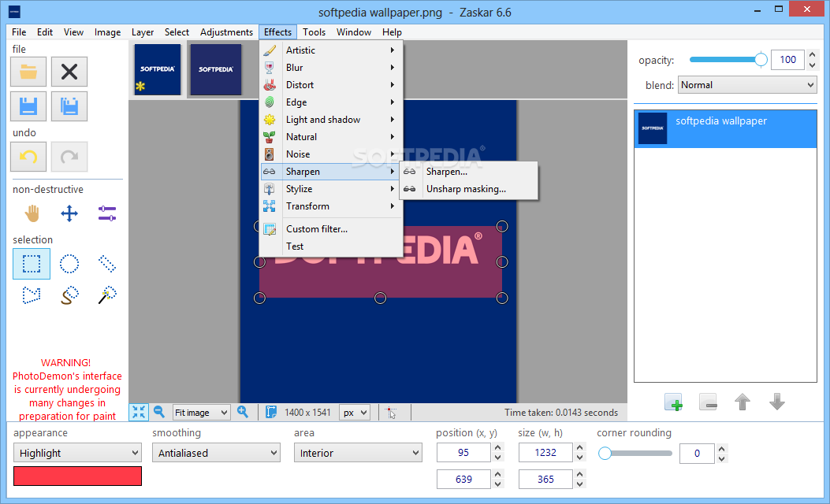830x504 pixels.
Task: Select the hand pan tool
Action: (32, 213)
